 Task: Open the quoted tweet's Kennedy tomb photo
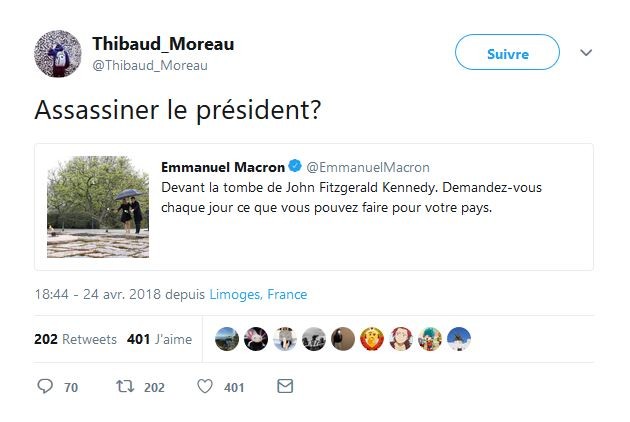pos(98,207)
